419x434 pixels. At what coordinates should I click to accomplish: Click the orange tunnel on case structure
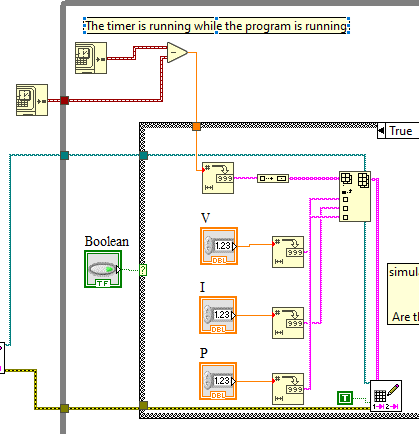pyautogui.click(x=197, y=127)
